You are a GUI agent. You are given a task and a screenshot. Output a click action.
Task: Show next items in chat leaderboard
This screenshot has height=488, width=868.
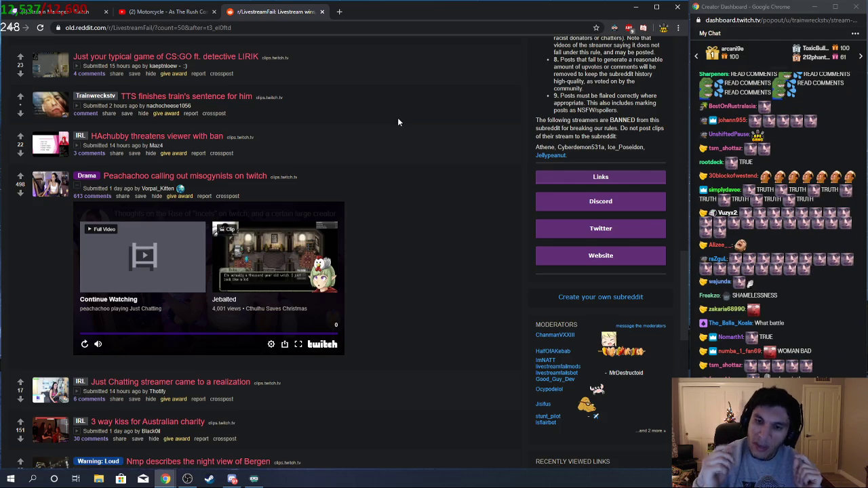point(861,56)
